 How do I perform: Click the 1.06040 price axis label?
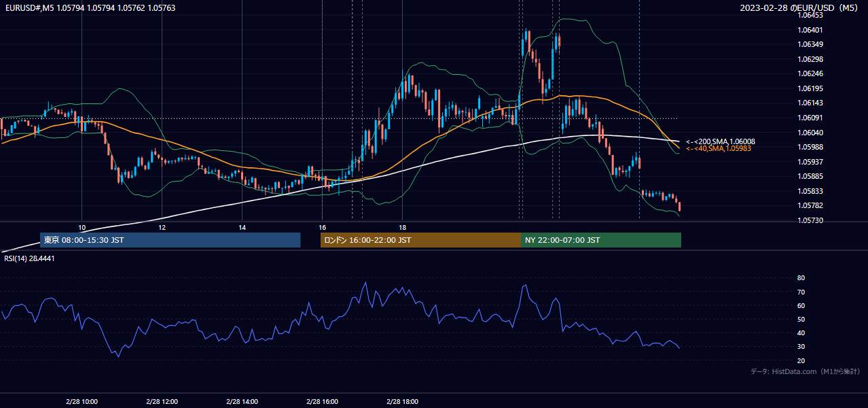click(810, 133)
